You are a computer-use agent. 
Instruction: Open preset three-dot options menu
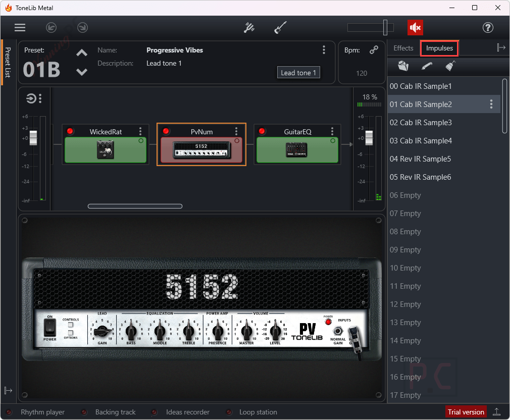[324, 50]
